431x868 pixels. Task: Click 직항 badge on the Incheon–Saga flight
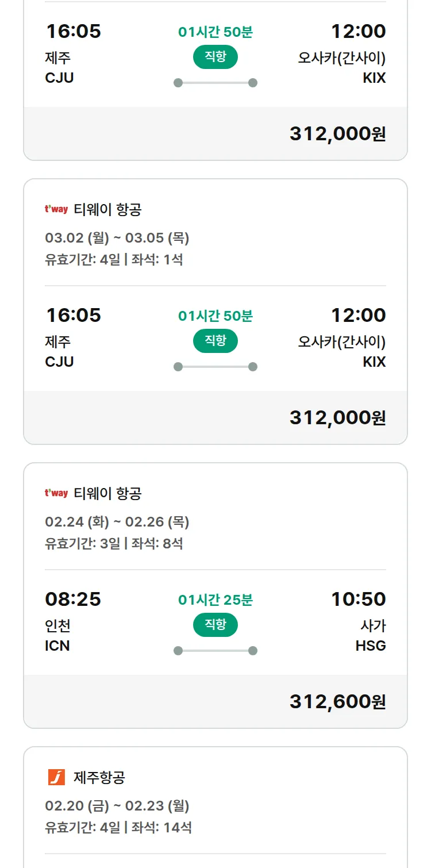(215, 625)
